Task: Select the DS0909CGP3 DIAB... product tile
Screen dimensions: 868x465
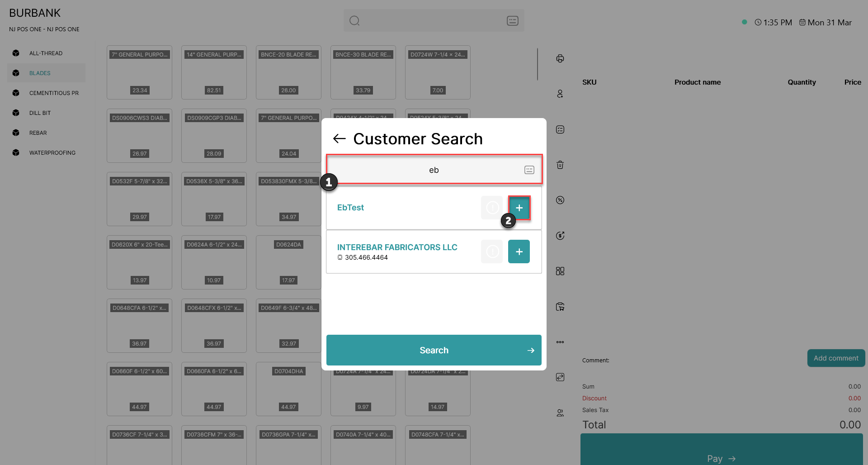Action: 214,136
